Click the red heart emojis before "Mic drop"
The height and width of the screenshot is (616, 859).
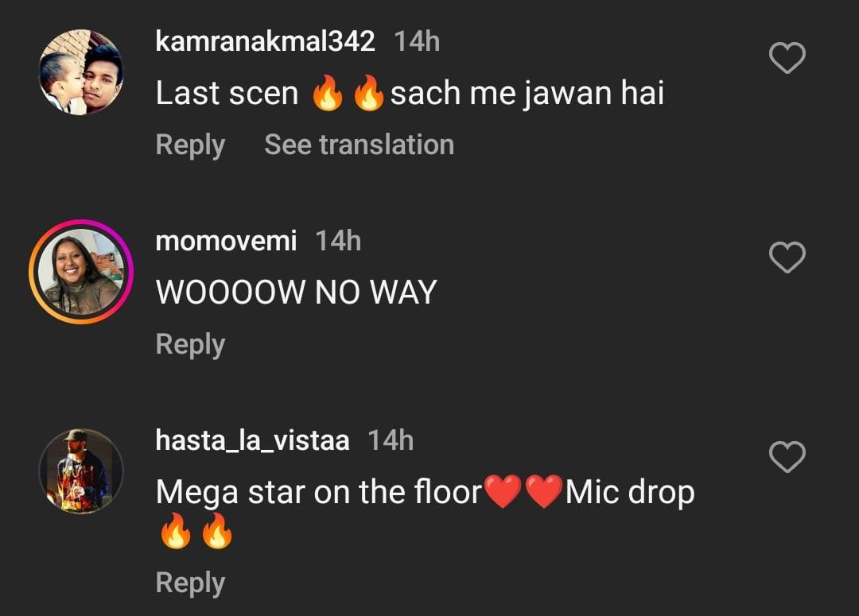[x=523, y=492]
